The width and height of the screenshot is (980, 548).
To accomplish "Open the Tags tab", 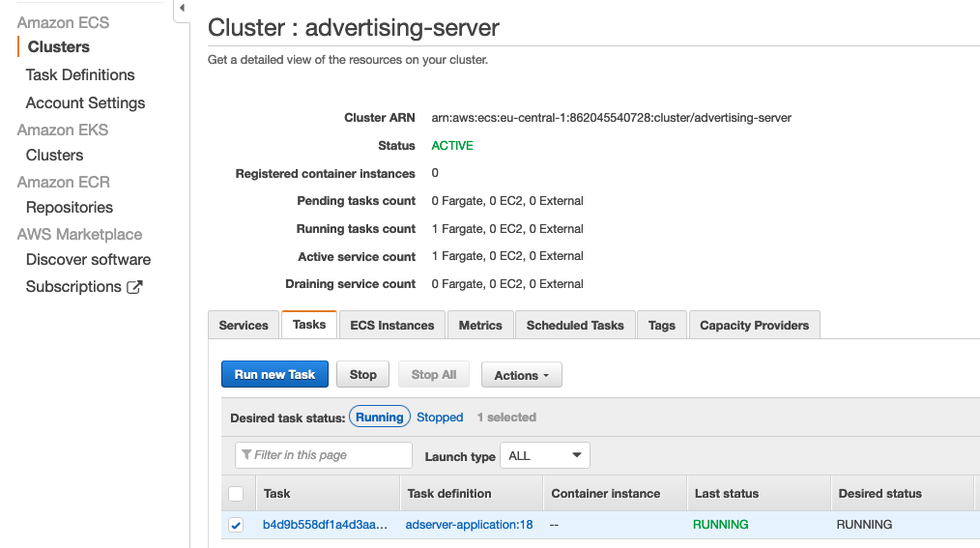I will pos(662,325).
